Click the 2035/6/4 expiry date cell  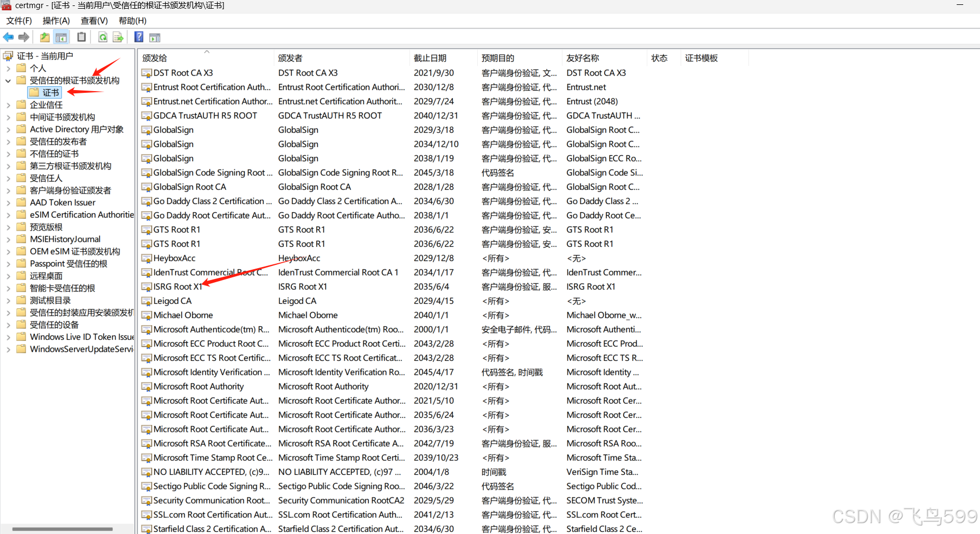click(432, 287)
